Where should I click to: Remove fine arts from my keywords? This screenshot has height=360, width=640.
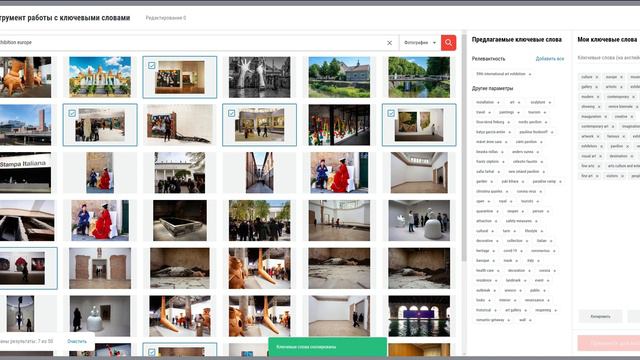[599, 166]
